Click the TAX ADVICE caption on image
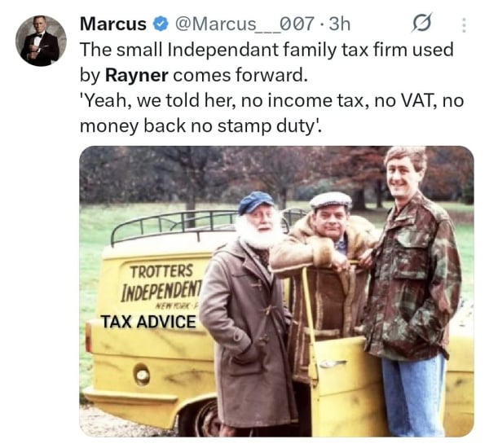Viewport: 489px width, 448px height. pyautogui.click(x=148, y=322)
